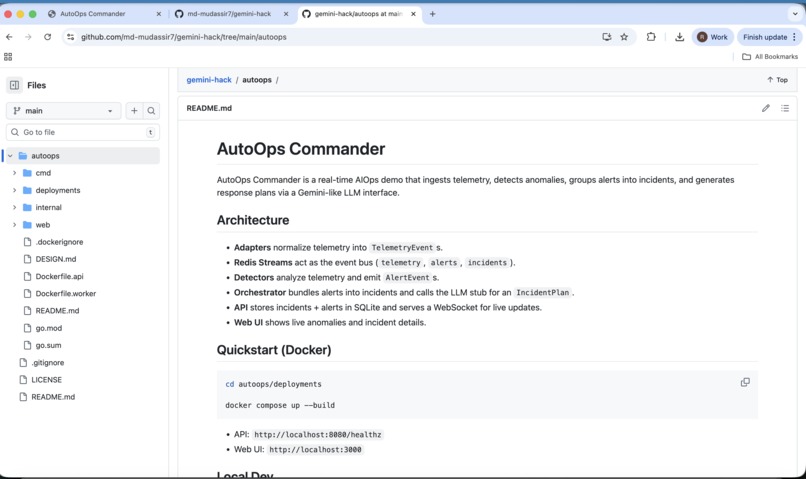The image size is (806, 479).
Task: Open the All Bookmarks folder
Action: pos(770,57)
